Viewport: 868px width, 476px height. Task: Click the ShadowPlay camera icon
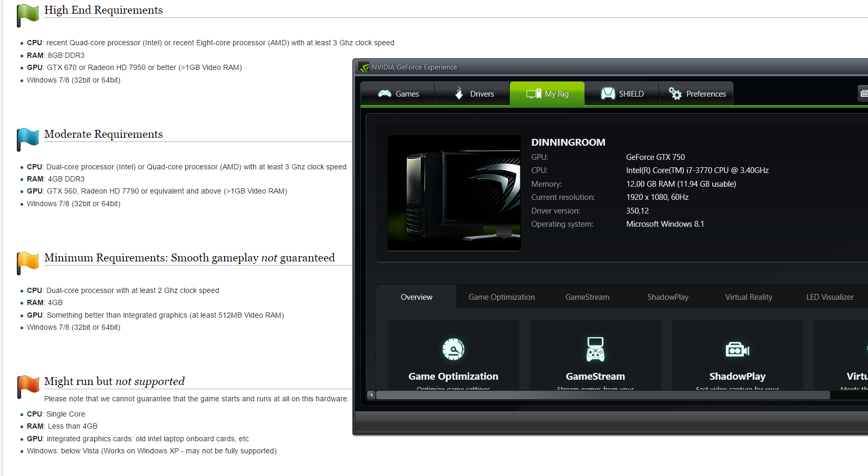[738, 349]
